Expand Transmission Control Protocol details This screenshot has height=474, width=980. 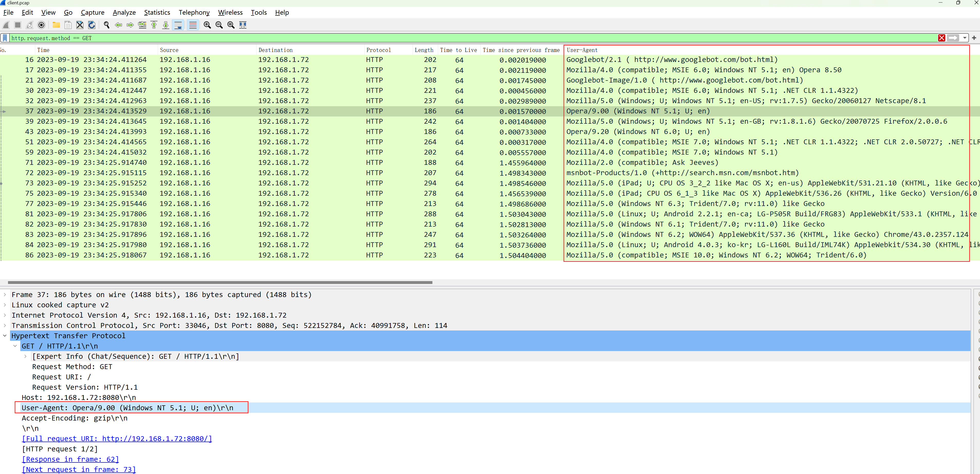5,326
